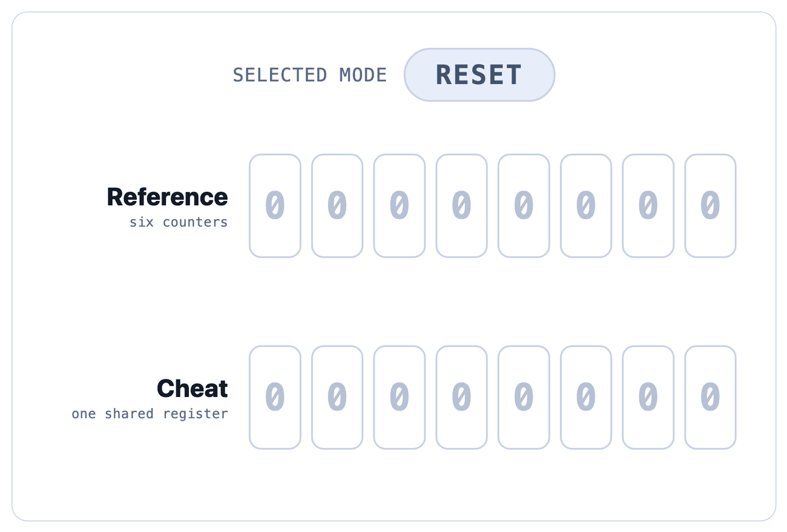Click the RESET mode pill
787x532 pixels.
[479, 75]
